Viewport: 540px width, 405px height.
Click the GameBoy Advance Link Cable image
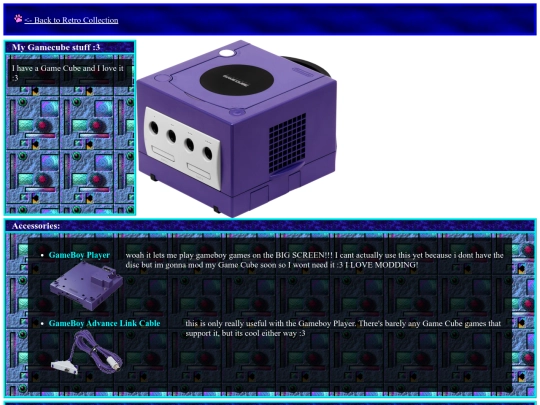[86, 352]
